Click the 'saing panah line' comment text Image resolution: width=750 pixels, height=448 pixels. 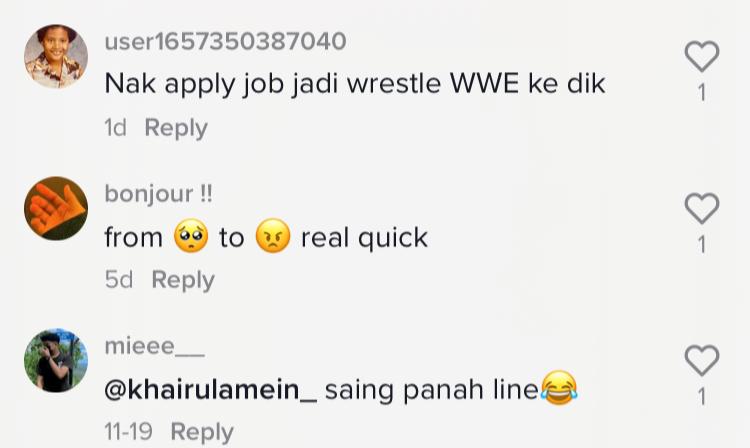pos(432,390)
